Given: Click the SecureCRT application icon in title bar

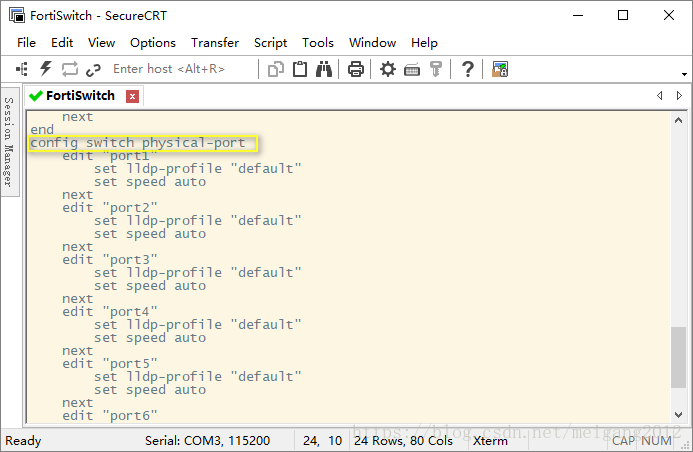Looking at the screenshot, I should pyautogui.click(x=17, y=15).
